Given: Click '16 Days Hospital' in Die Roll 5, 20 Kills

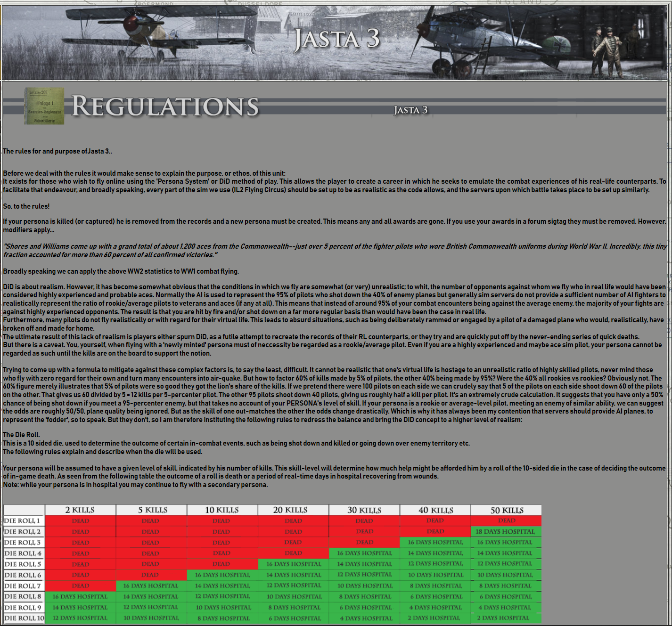Looking at the screenshot, I should (x=294, y=564).
